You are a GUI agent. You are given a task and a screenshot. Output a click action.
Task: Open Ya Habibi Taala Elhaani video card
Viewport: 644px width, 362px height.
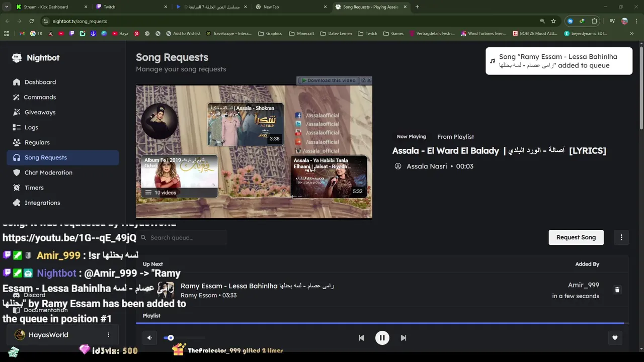point(329,176)
